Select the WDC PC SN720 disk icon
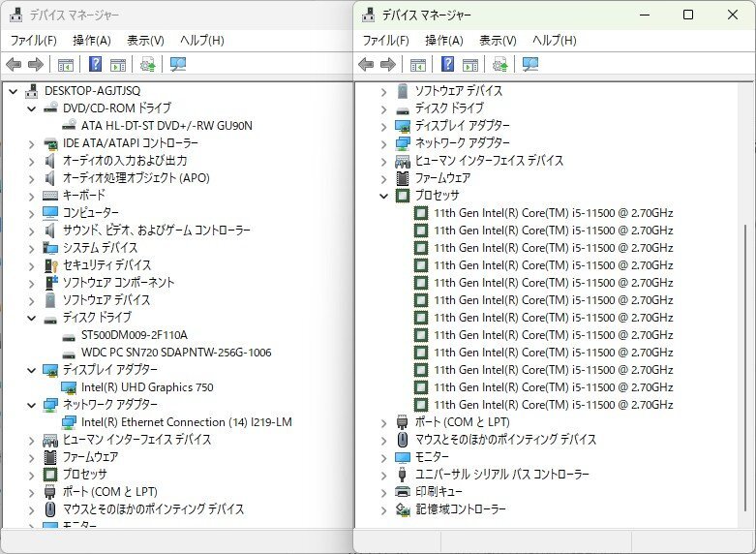The image size is (756, 554). coord(69,354)
